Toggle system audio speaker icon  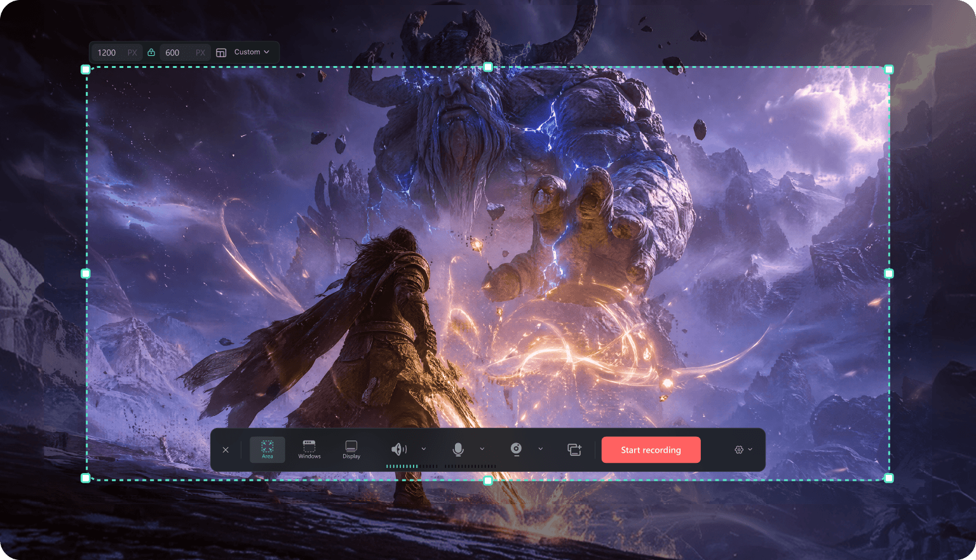click(x=398, y=450)
